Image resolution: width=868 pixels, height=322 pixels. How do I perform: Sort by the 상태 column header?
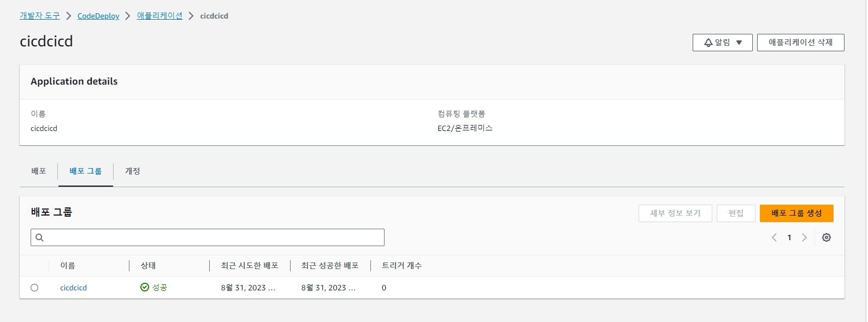(x=148, y=266)
